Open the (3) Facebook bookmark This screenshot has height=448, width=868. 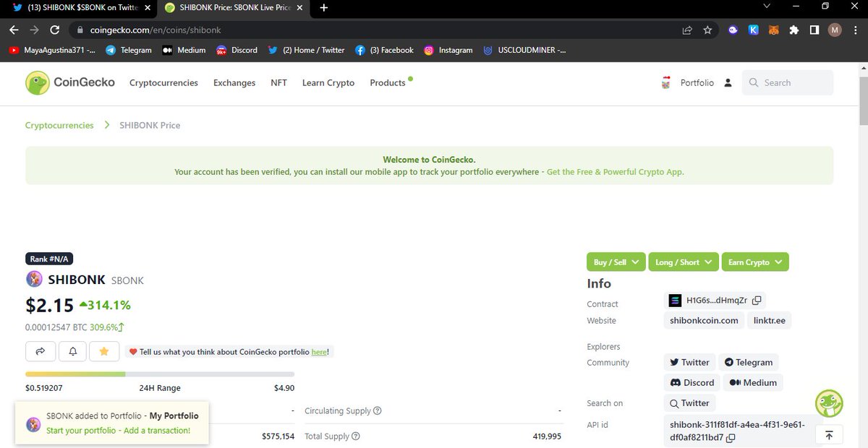pyautogui.click(x=384, y=51)
